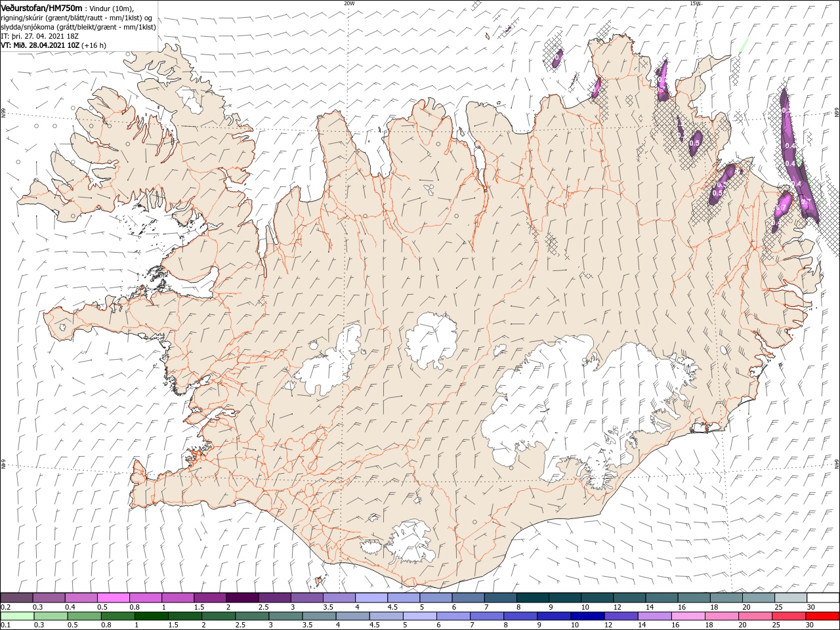The image size is (840, 630).
Task: Click the 'VT: Mið. 28.04.2021 10Z (+16 h)' line
Action: 53,45
